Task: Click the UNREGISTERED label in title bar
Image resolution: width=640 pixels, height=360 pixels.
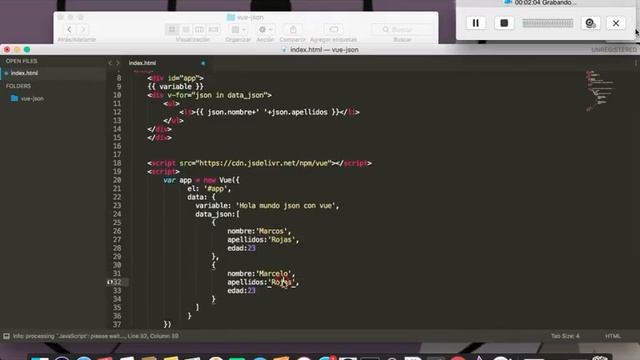Action: [x=614, y=49]
